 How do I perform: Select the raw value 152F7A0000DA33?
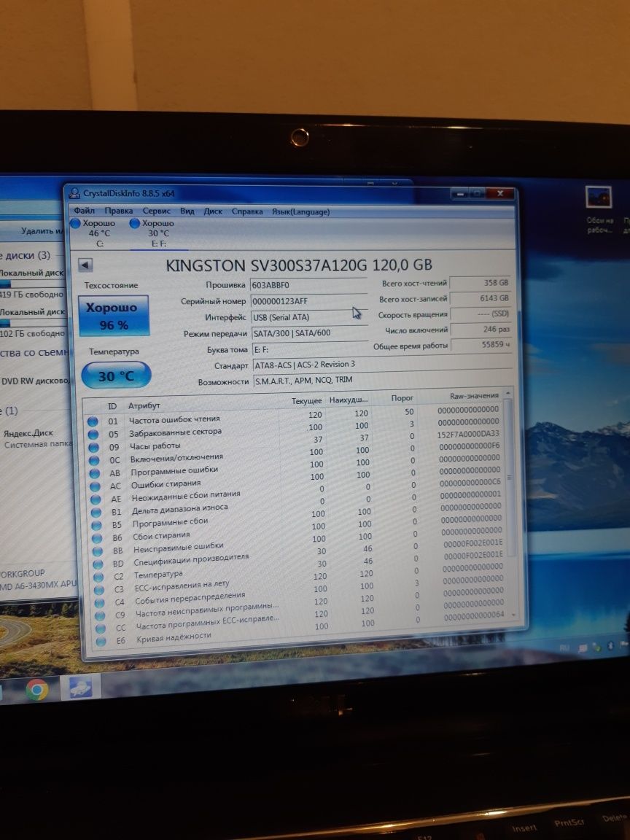pyautogui.click(x=468, y=434)
